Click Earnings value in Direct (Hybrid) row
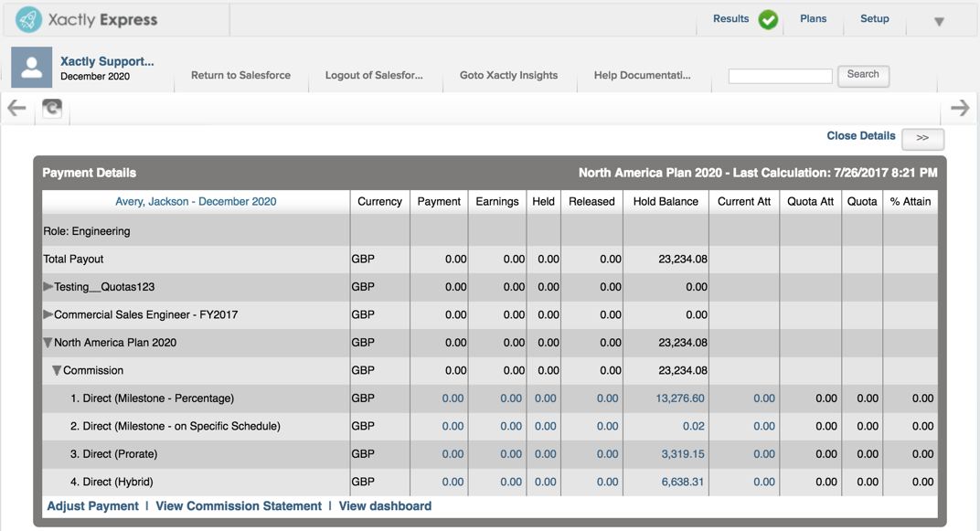Screen dimensions: 980x531 511,482
